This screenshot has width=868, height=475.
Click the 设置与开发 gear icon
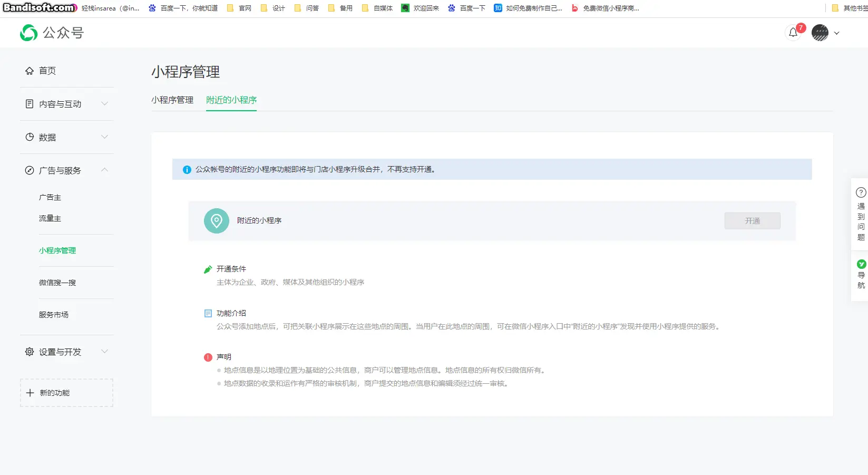[30, 352]
